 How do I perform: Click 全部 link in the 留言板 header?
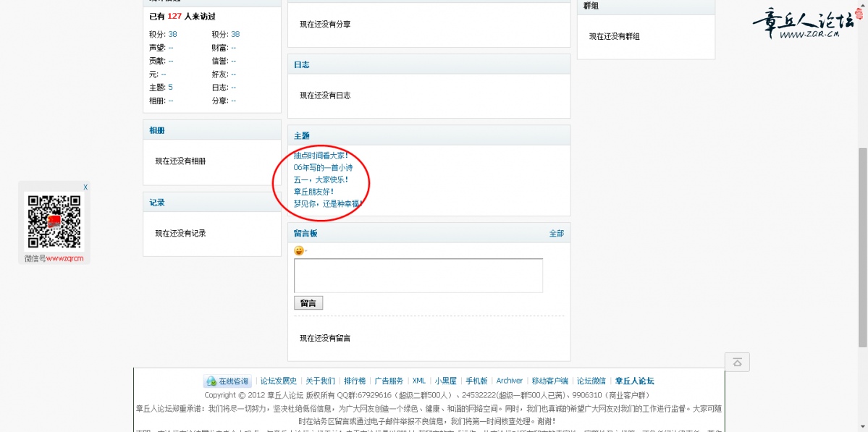556,234
